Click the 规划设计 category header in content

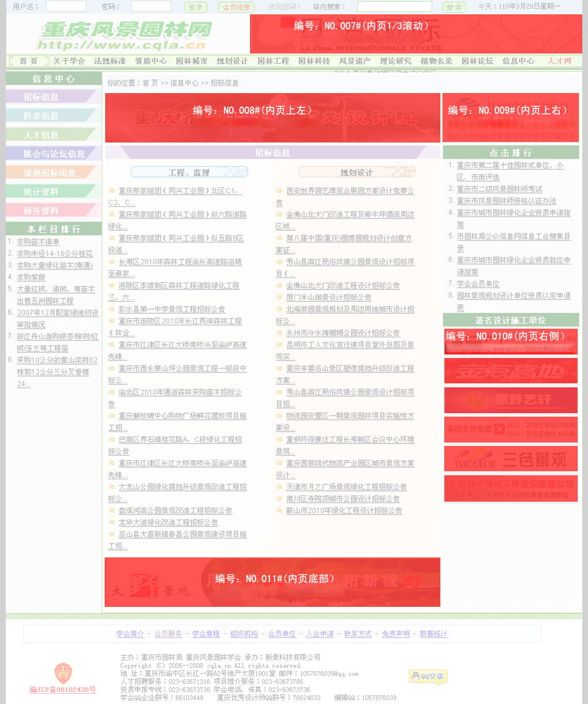(356, 172)
